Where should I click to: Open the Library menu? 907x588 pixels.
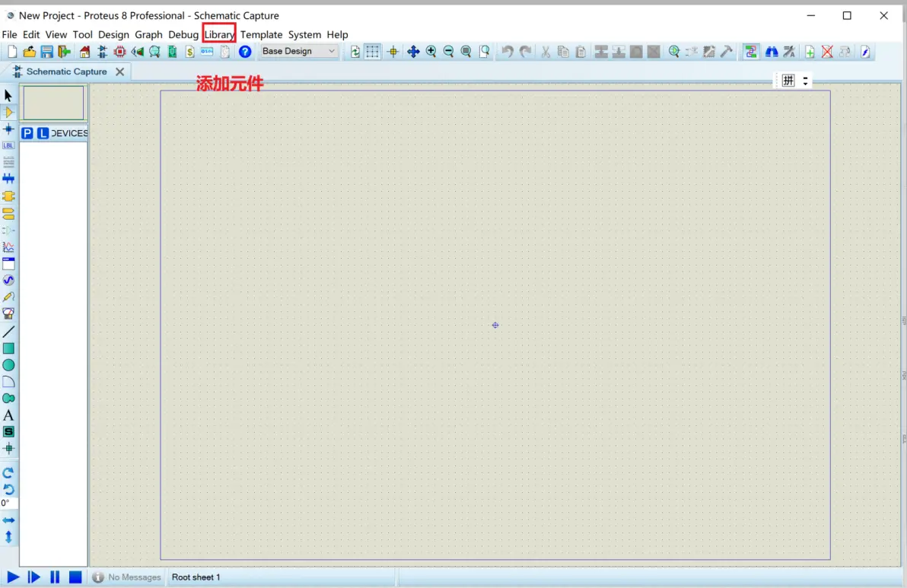point(219,34)
